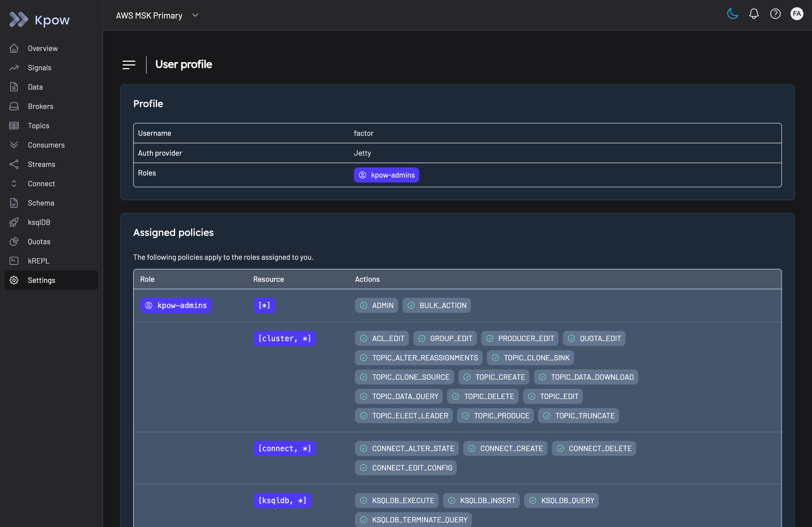
Task: Click CONNECT_ALTER_STATE chip
Action: tap(407, 449)
